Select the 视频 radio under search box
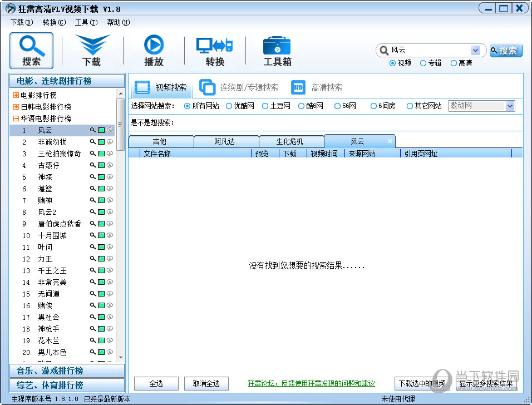 click(x=392, y=63)
